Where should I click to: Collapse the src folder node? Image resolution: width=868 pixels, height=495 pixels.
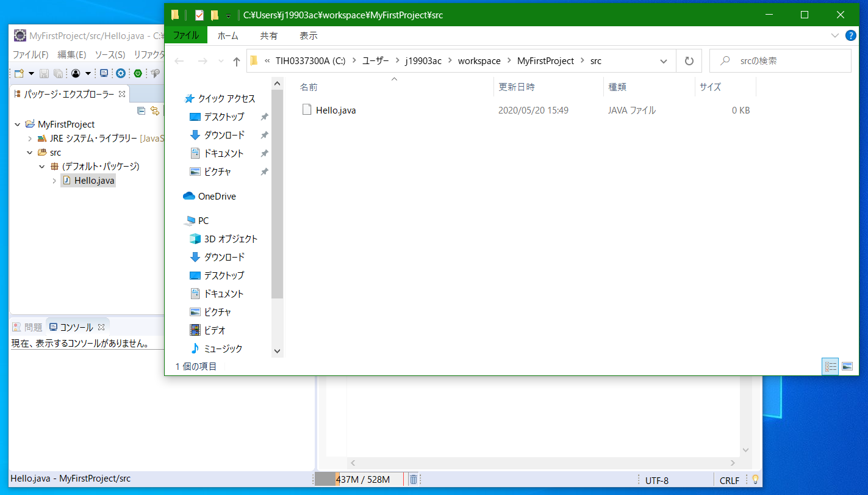pyautogui.click(x=29, y=153)
